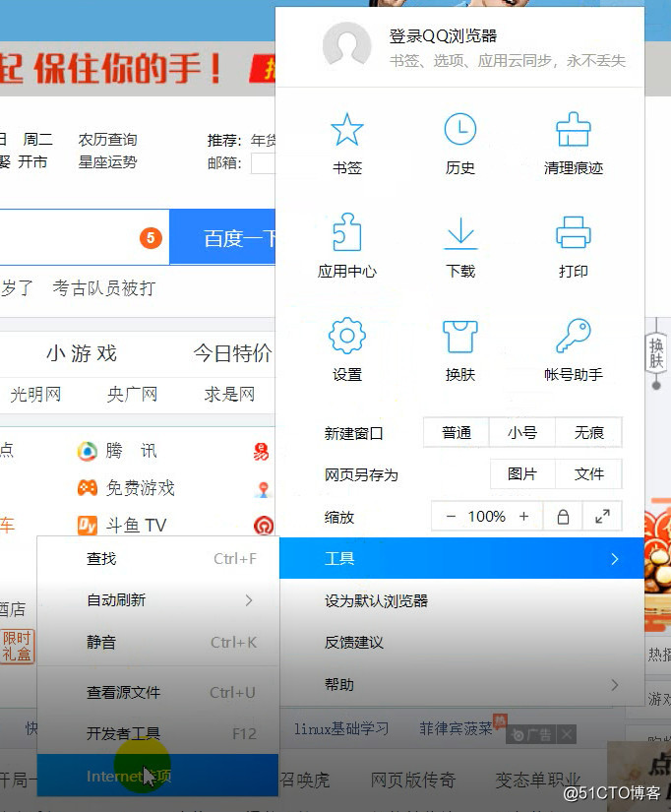Open the 应用中心 puzzle piece icon
Screen dimensions: 671x812
click(347, 232)
